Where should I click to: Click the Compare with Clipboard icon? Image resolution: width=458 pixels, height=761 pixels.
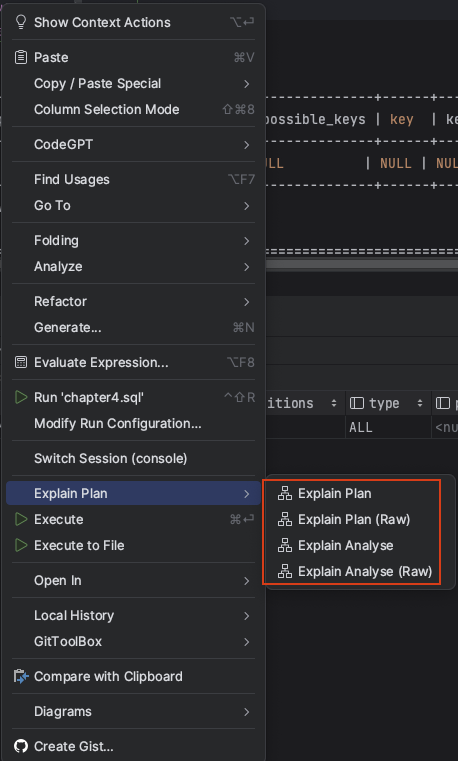point(21,677)
